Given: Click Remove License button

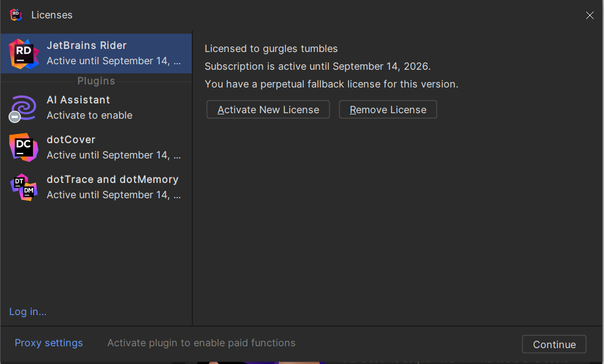Looking at the screenshot, I should [388, 110].
